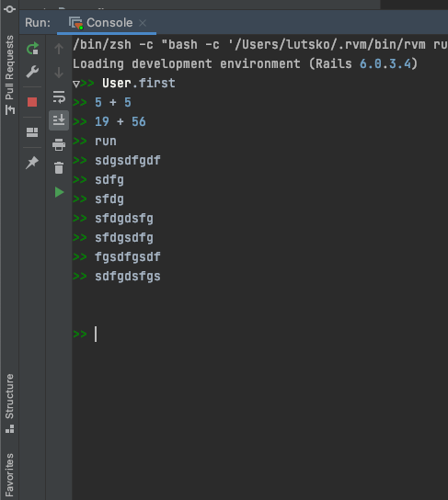Toggle soft-wrap in console output
Screen dimensions: 448x500
pos(59,97)
